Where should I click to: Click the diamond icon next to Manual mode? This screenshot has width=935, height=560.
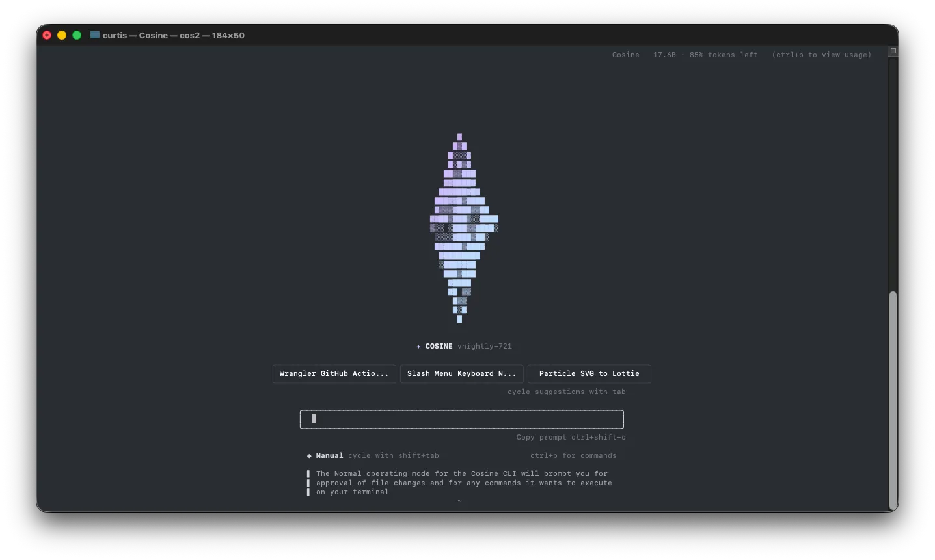click(308, 455)
